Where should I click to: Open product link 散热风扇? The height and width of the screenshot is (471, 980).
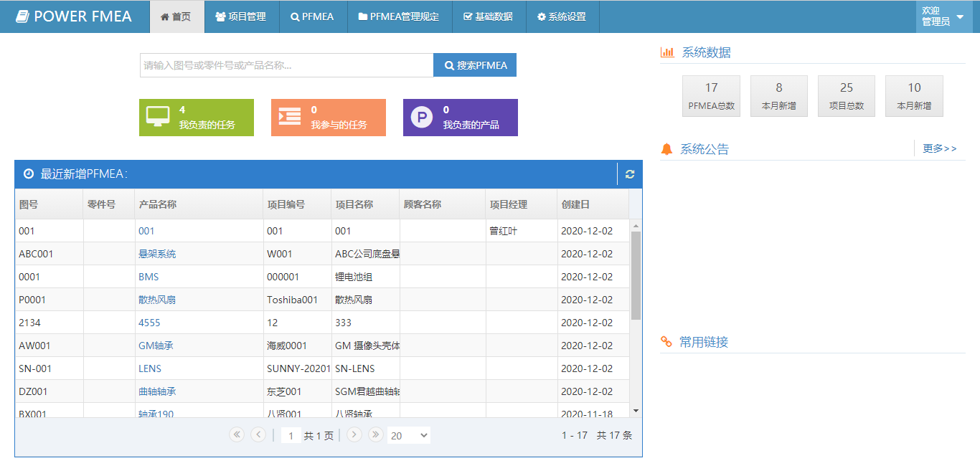[157, 300]
